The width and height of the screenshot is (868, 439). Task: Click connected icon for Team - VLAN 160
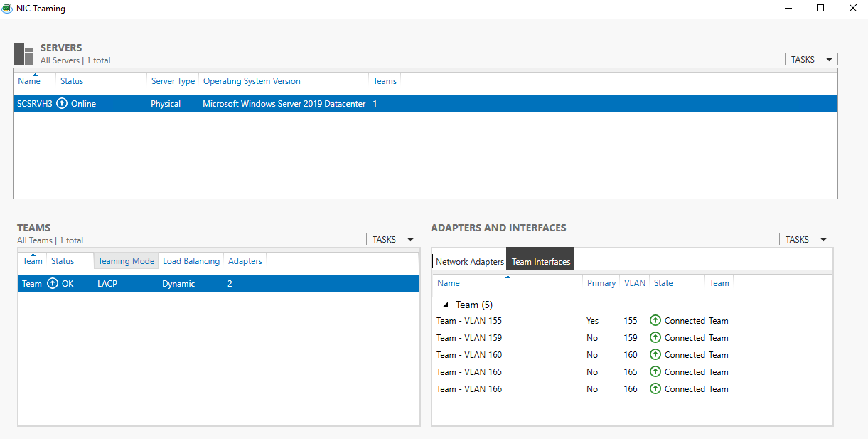[655, 355]
